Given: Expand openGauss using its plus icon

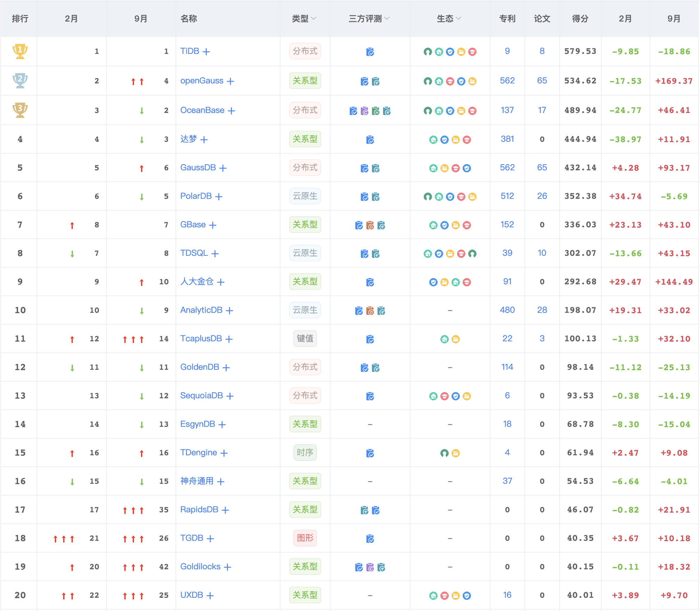Looking at the screenshot, I should 230,81.
